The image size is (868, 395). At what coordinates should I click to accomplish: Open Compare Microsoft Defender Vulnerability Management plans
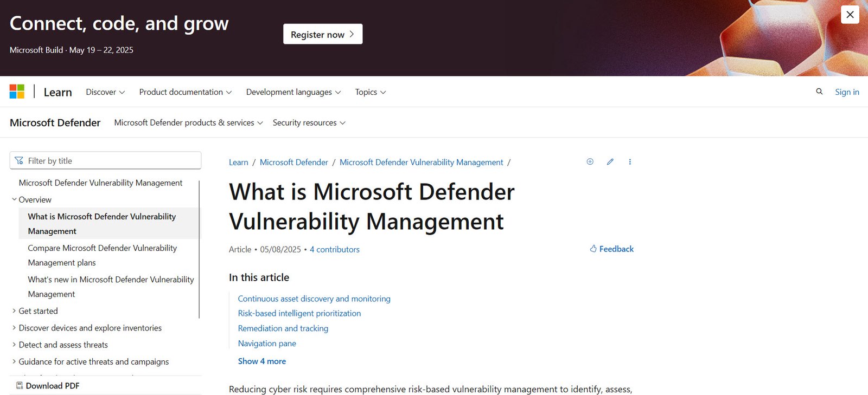[x=103, y=255]
